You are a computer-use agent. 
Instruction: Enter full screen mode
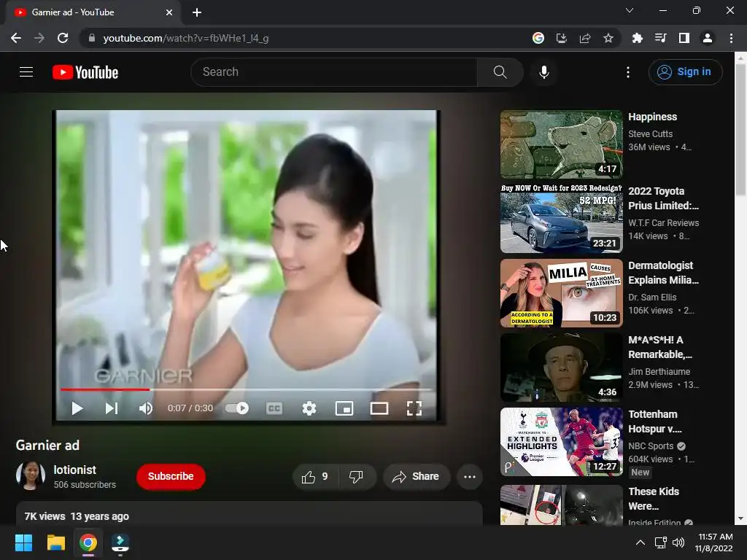pyautogui.click(x=414, y=408)
